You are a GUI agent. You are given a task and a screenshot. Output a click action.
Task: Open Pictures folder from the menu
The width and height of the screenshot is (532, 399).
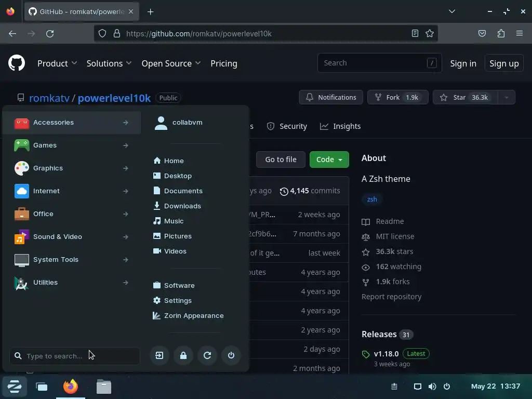tap(172, 236)
